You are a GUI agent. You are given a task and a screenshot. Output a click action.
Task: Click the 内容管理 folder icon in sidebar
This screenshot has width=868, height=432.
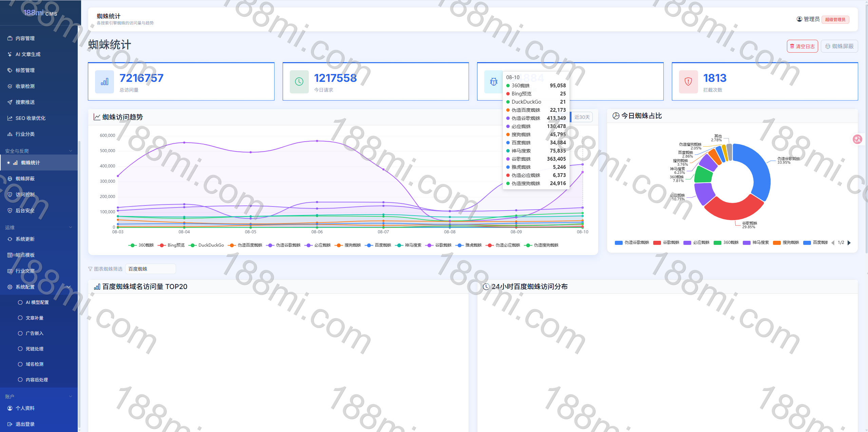[10, 38]
